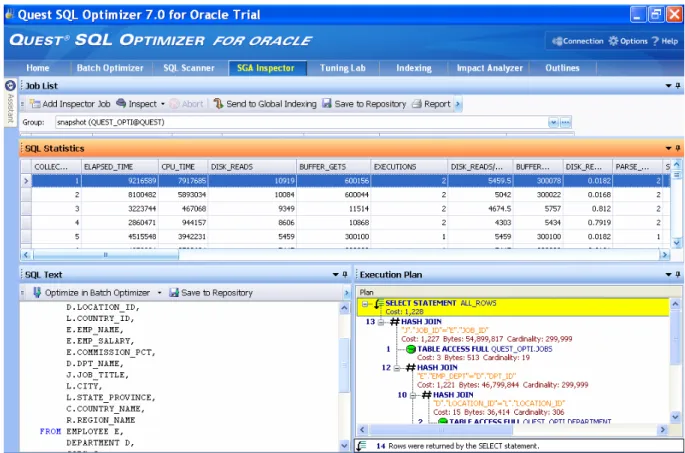685x453 pixels.
Task: Select statistics row with elapsed time 3223744
Action: [x=348, y=209]
